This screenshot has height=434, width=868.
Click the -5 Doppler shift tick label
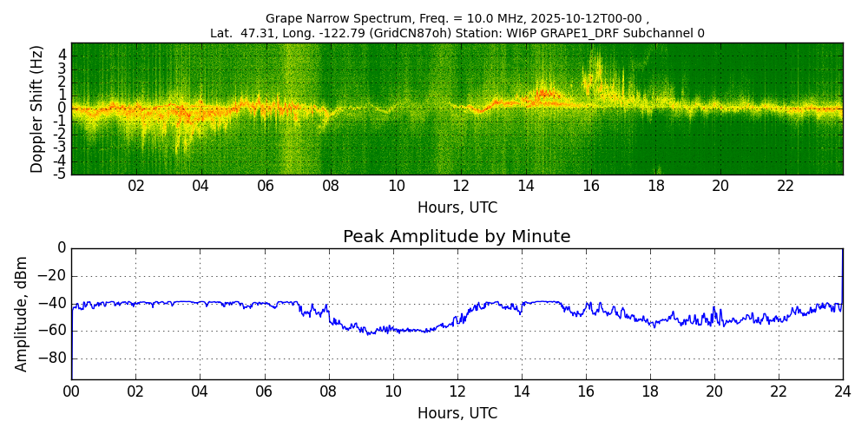[x=60, y=174]
